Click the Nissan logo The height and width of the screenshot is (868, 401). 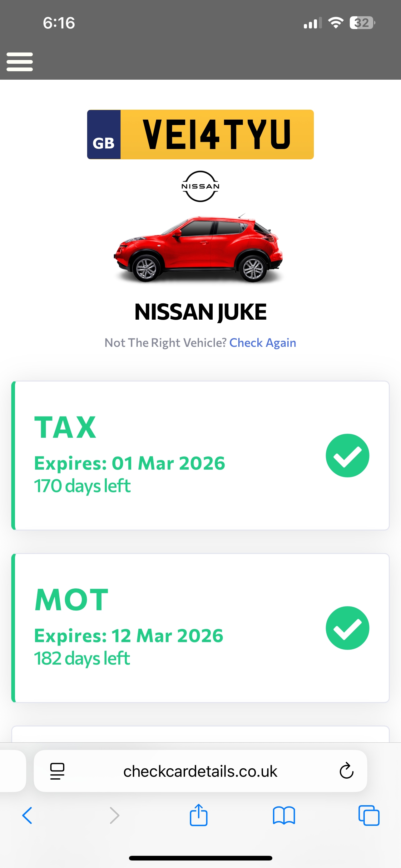coord(200,186)
